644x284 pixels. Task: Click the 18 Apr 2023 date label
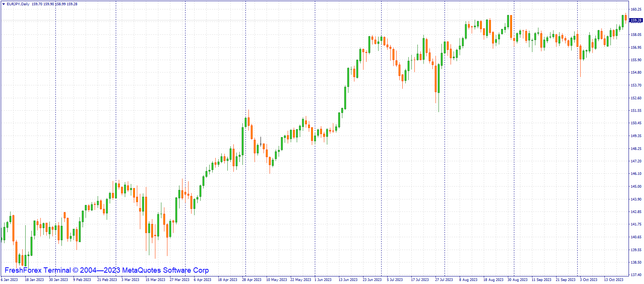pyautogui.click(x=228, y=280)
